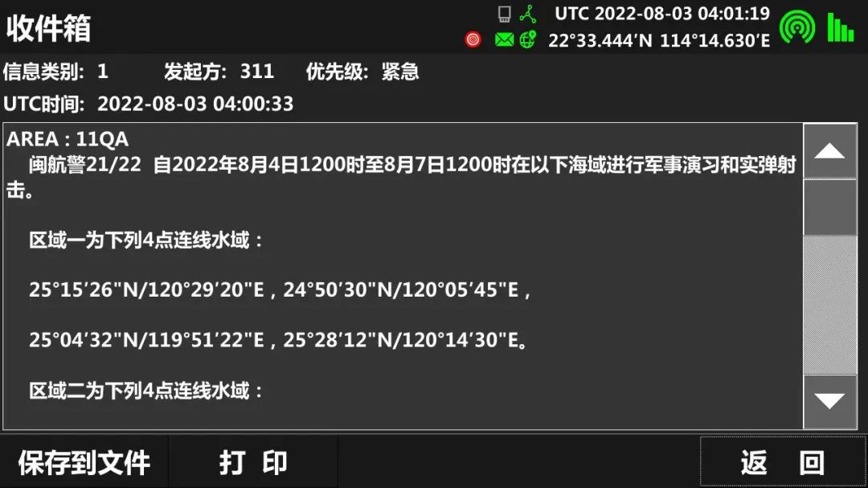
Task: Click the green globe network icon
Action: click(x=528, y=39)
